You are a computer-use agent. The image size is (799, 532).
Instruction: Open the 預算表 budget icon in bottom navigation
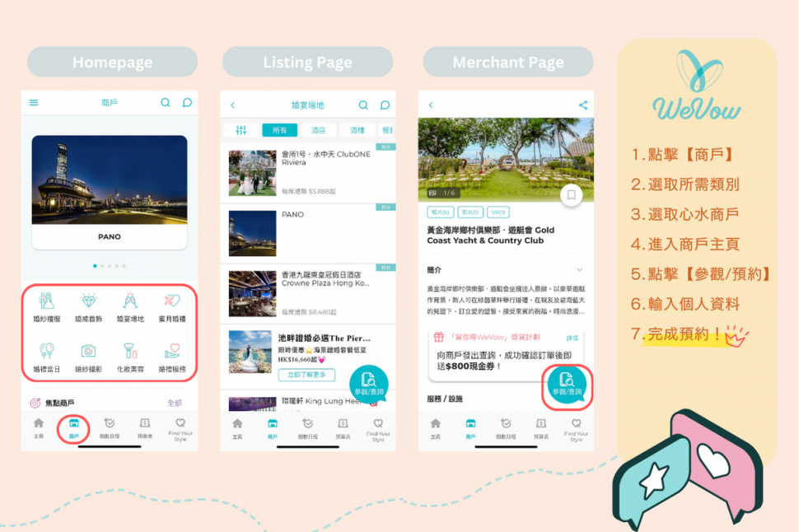tap(145, 430)
